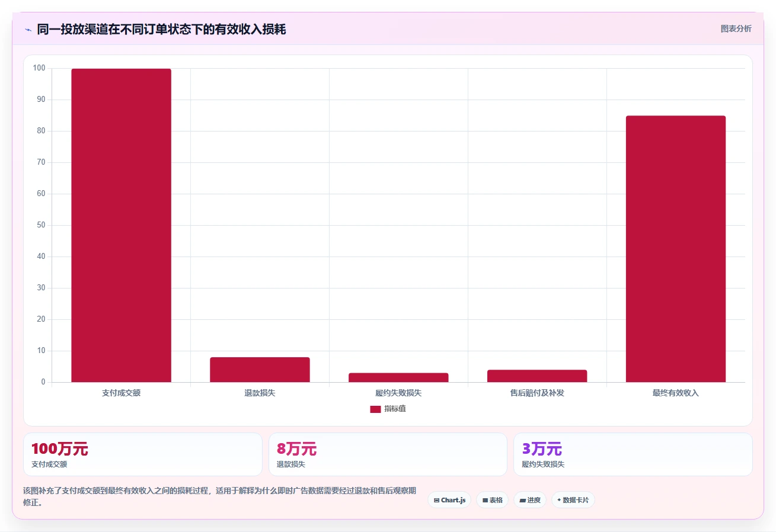
Task: Toggle the 指标值 legend color box
Action: [375, 409]
